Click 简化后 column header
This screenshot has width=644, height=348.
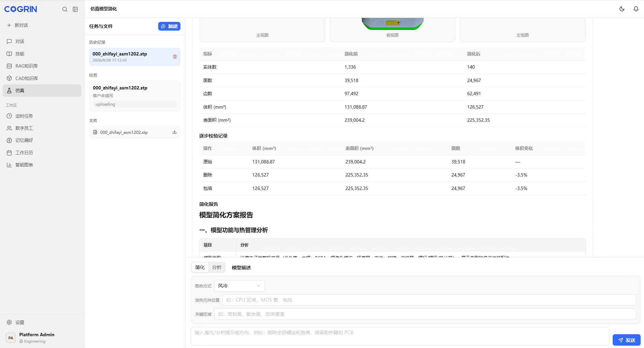click(474, 54)
